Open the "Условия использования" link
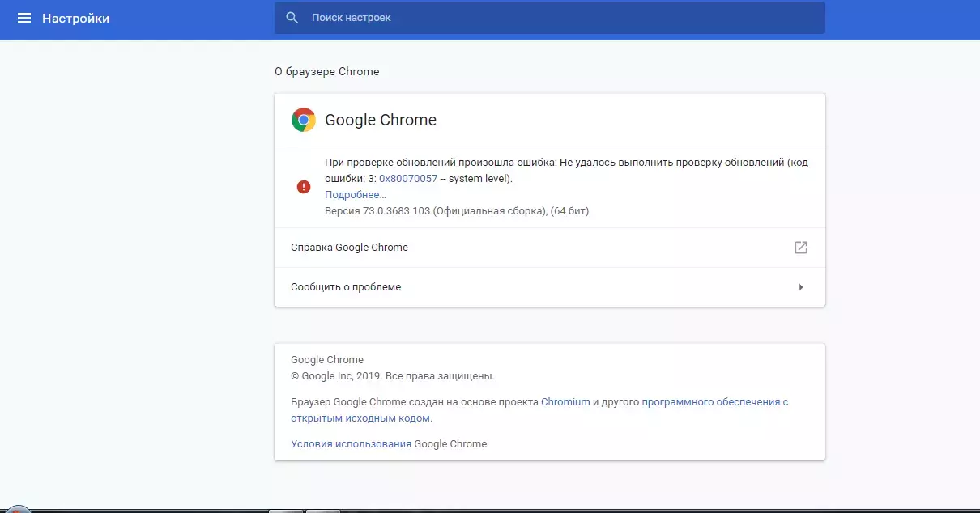Viewport: 980px width, 513px height. click(351, 444)
